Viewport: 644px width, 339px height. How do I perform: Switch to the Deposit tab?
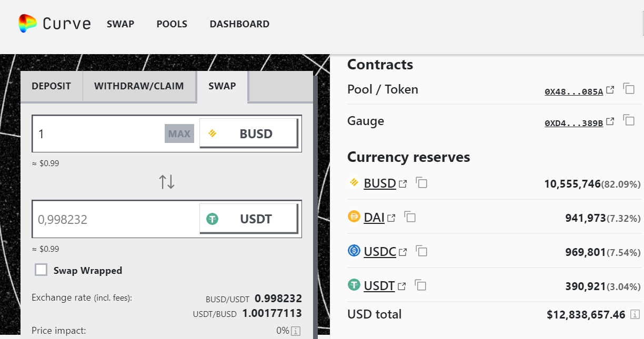tap(51, 86)
